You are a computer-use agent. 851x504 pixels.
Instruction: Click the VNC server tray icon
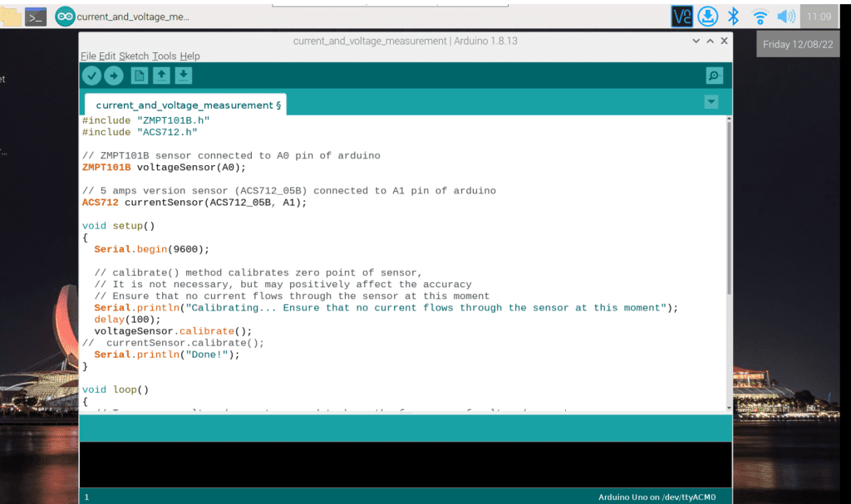682,17
